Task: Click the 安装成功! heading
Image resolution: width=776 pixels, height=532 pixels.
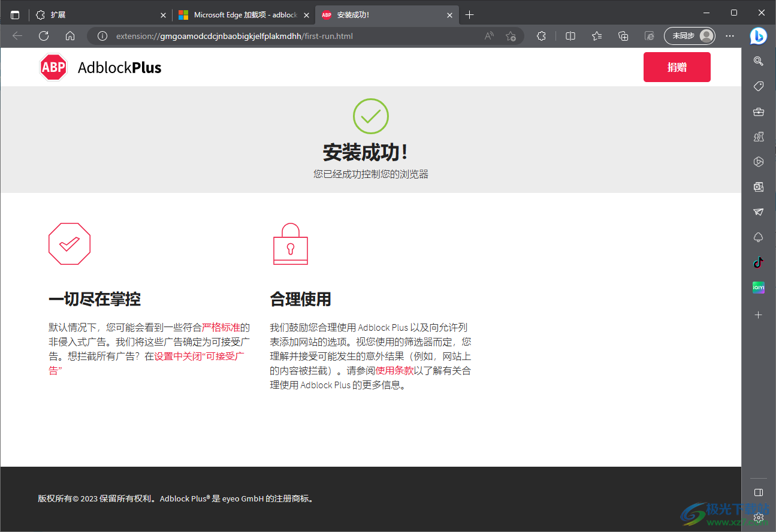Action: point(366,152)
